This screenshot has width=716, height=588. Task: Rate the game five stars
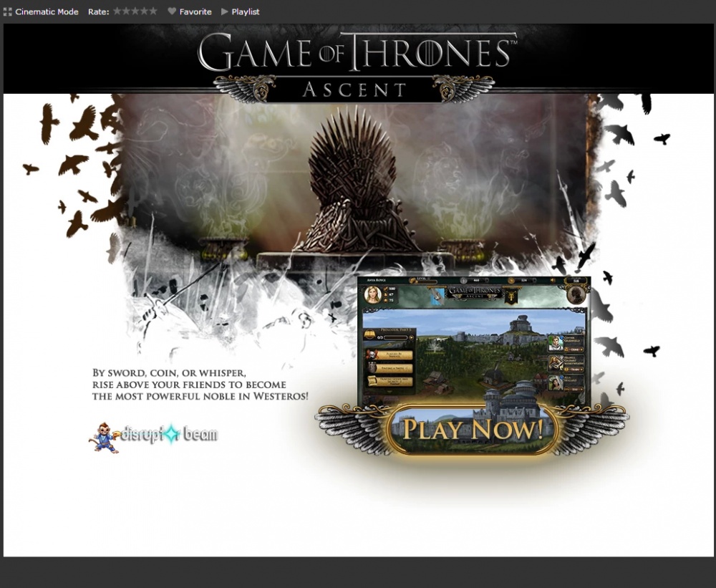153,11
